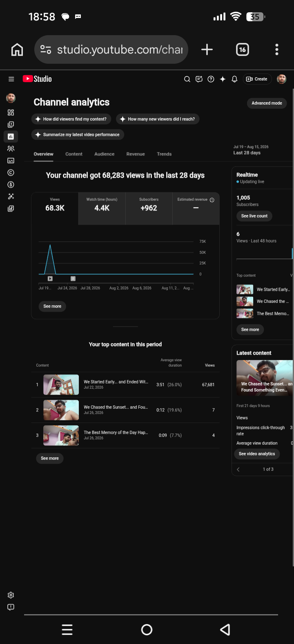Click 'Summarize my latest video performance'
294x644 pixels.
(78, 134)
